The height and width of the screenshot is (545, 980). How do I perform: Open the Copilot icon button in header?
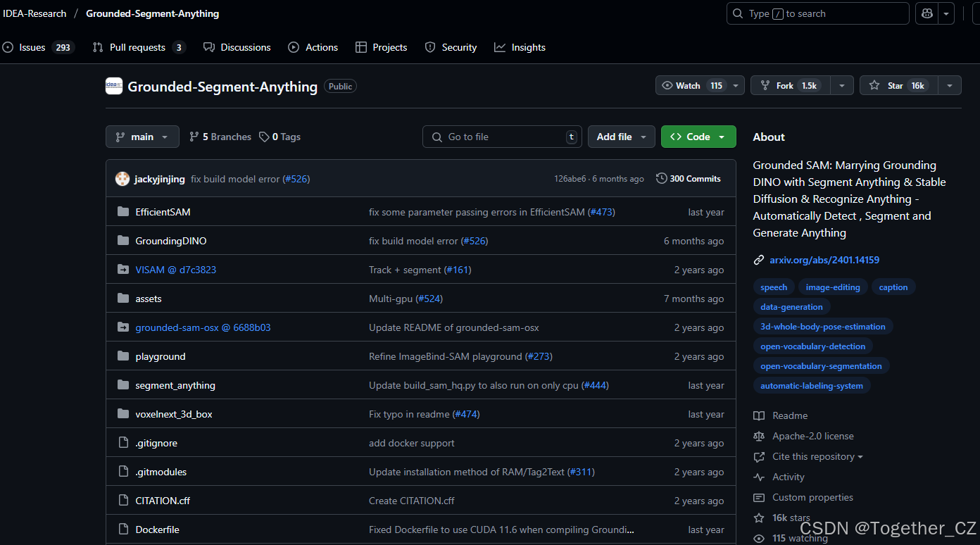(926, 13)
